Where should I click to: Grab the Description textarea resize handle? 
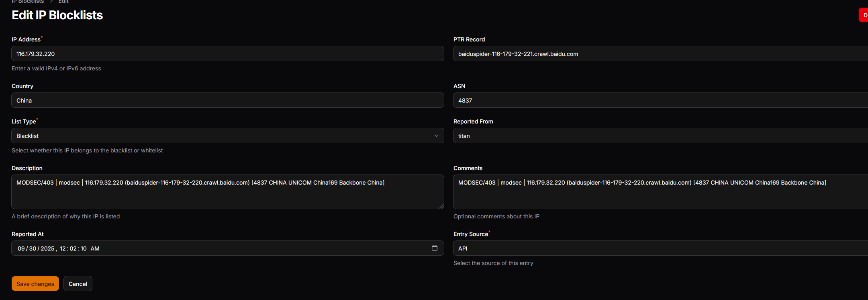[x=441, y=206]
